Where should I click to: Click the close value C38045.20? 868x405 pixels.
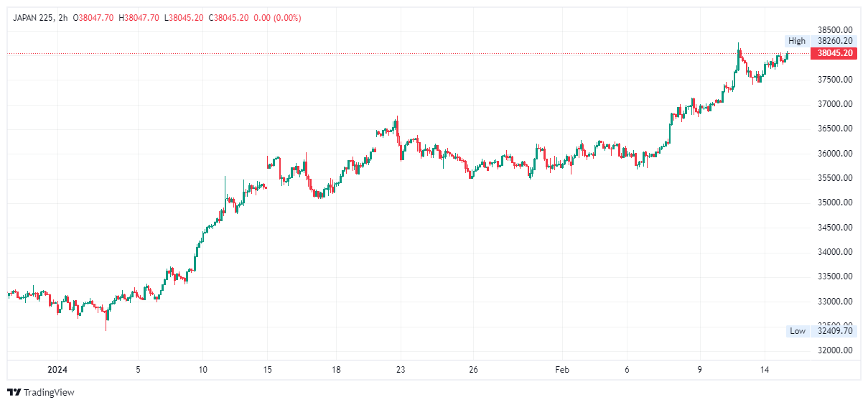[228, 18]
